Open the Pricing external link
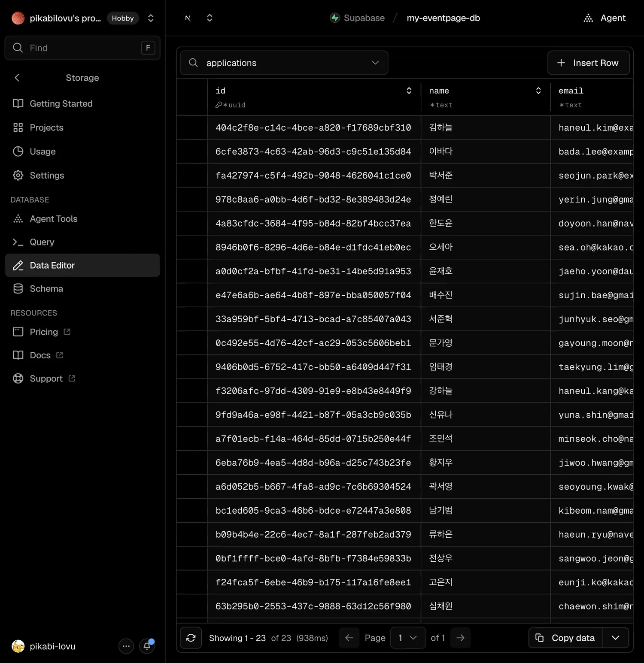This screenshot has height=663, width=644. (82, 332)
